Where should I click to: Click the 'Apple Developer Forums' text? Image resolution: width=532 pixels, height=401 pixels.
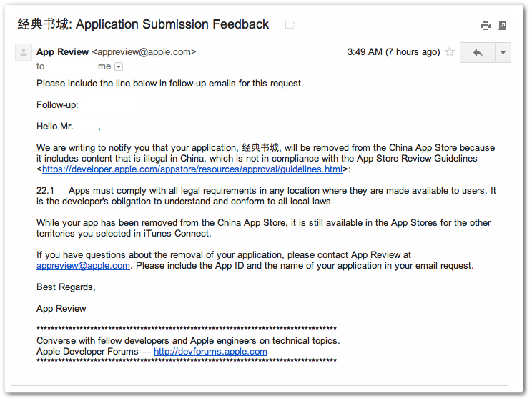(87, 352)
